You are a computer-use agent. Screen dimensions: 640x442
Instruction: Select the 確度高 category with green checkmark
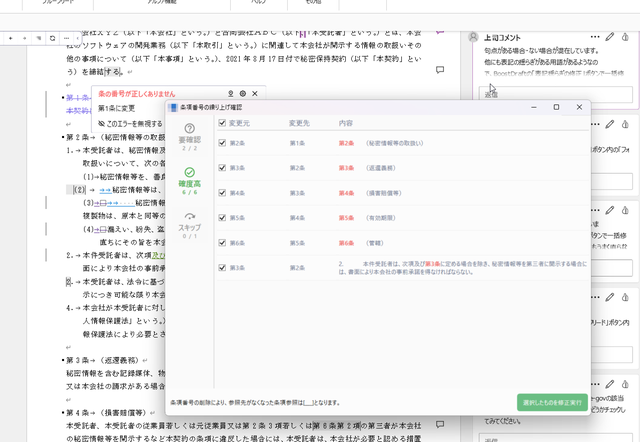pyautogui.click(x=189, y=180)
